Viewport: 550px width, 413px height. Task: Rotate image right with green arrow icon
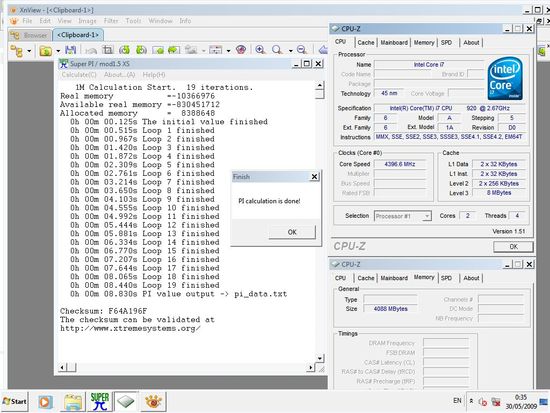point(141,50)
